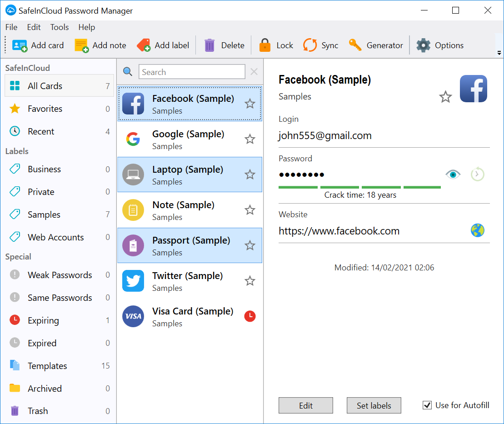The width and height of the screenshot is (504, 424).
Task: Click the Crack time: 18 years text
Action: click(x=360, y=195)
